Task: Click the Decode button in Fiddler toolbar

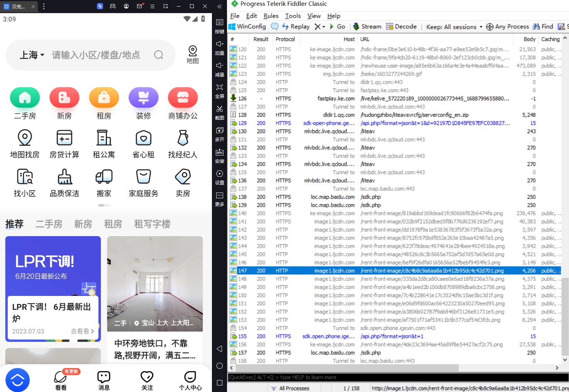Action: 401,26
